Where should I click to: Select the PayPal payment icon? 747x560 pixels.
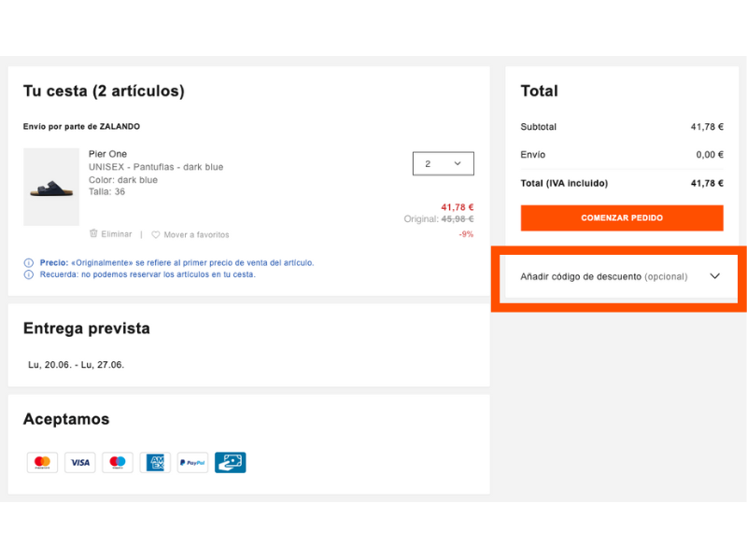[191, 462]
